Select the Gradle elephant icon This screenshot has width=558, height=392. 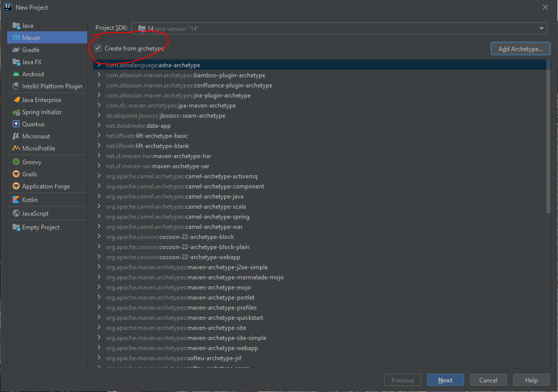(x=16, y=50)
